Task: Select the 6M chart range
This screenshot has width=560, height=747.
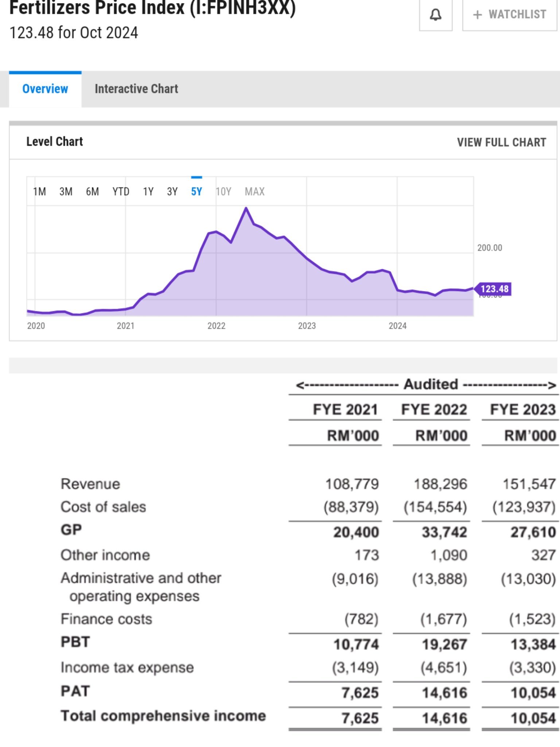Action: pos(92,191)
